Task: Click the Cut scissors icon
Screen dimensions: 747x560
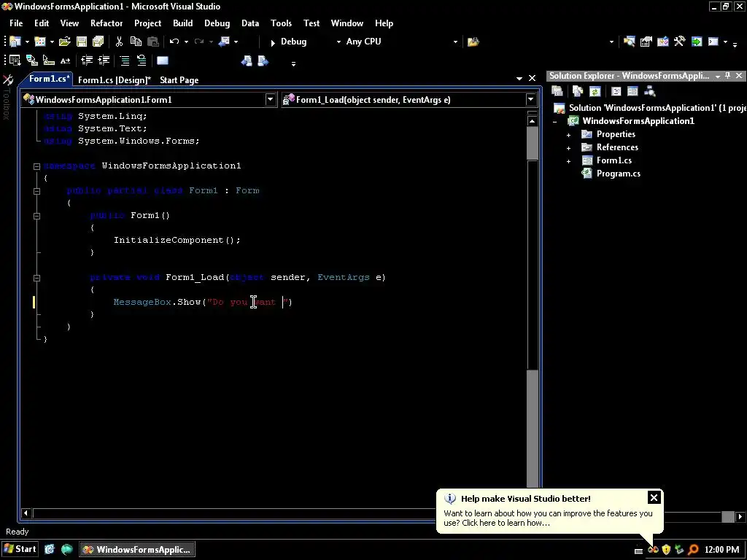Action: click(x=119, y=42)
